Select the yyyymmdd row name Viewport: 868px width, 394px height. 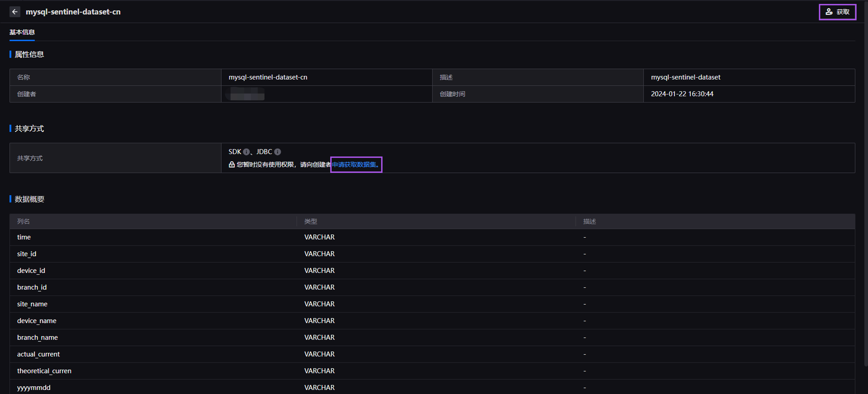pyautogui.click(x=34, y=388)
